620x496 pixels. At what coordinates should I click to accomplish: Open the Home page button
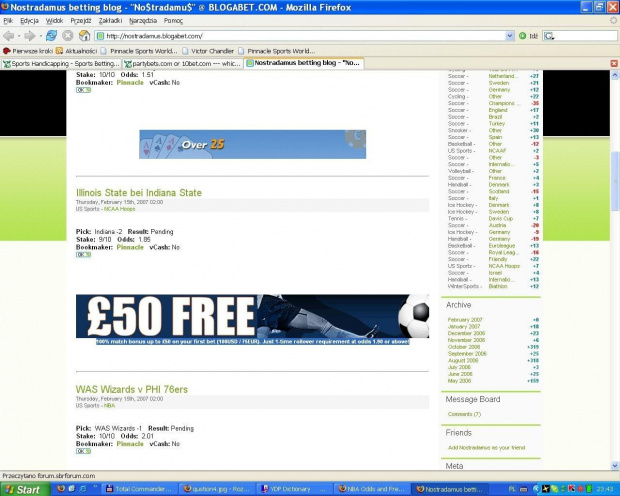click(84, 36)
